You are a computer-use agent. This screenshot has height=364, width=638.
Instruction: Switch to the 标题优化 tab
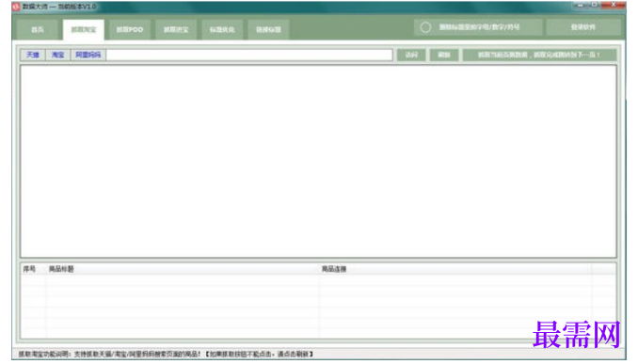(222, 30)
